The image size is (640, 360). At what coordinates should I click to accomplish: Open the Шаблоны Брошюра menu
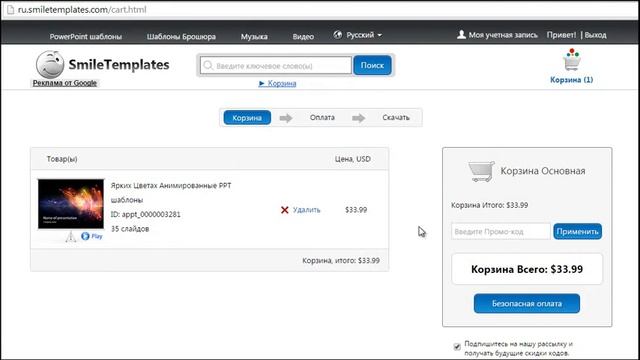point(181,36)
